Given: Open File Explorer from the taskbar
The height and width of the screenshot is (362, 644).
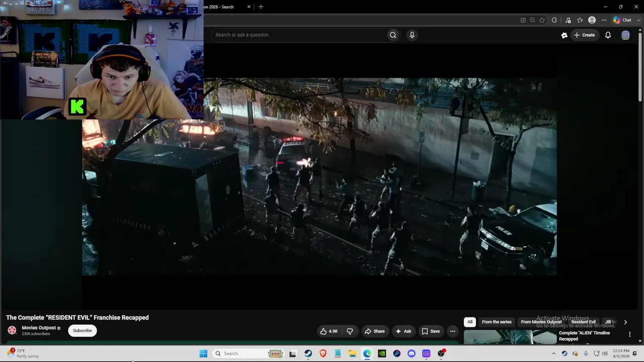Looking at the screenshot, I should click(x=353, y=353).
